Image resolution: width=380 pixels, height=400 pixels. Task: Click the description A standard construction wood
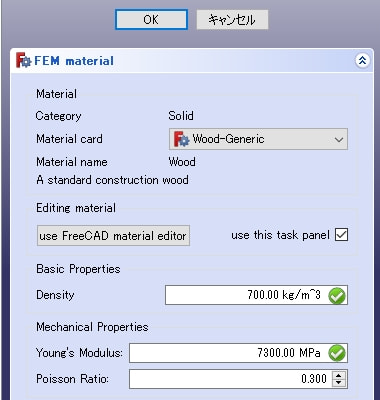[x=112, y=180]
